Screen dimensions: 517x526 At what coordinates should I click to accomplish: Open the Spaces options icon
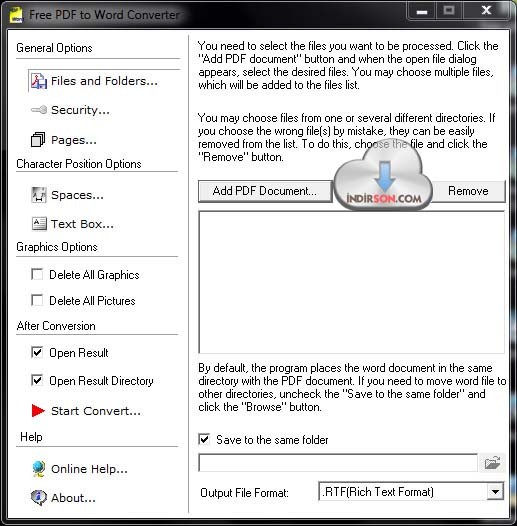click(x=39, y=195)
